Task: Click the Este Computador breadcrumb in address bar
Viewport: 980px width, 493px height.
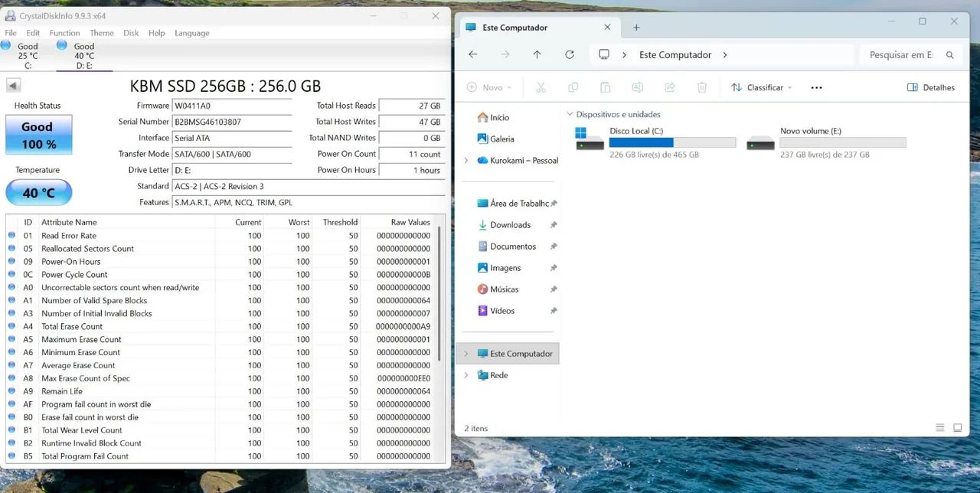Action: [675, 55]
